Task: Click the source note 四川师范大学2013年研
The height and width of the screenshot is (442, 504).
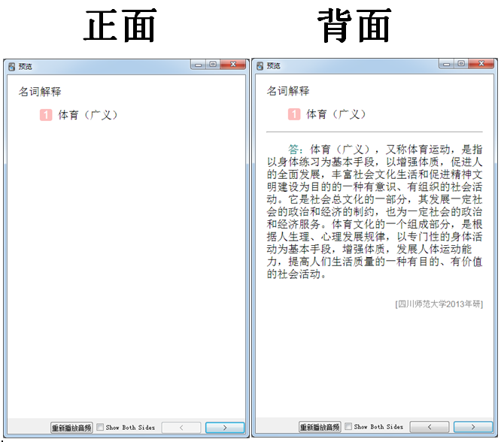Action: click(x=439, y=304)
